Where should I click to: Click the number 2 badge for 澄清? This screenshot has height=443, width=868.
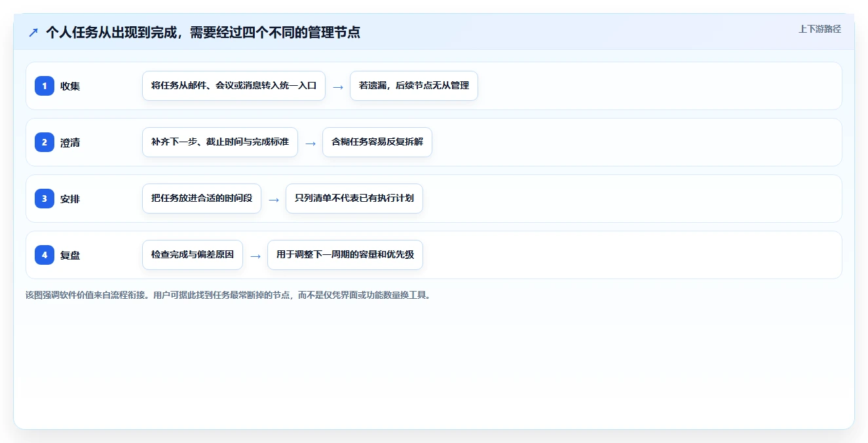(45, 142)
